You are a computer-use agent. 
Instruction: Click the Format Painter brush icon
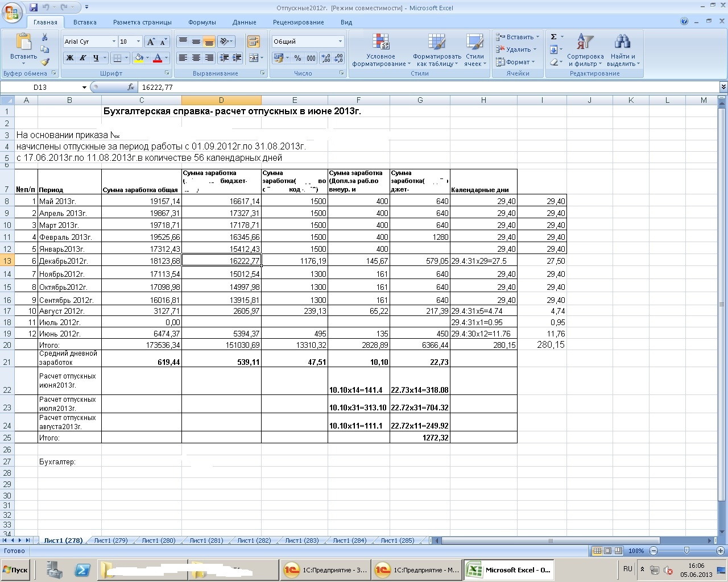pyautogui.click(x=45, y=62)
